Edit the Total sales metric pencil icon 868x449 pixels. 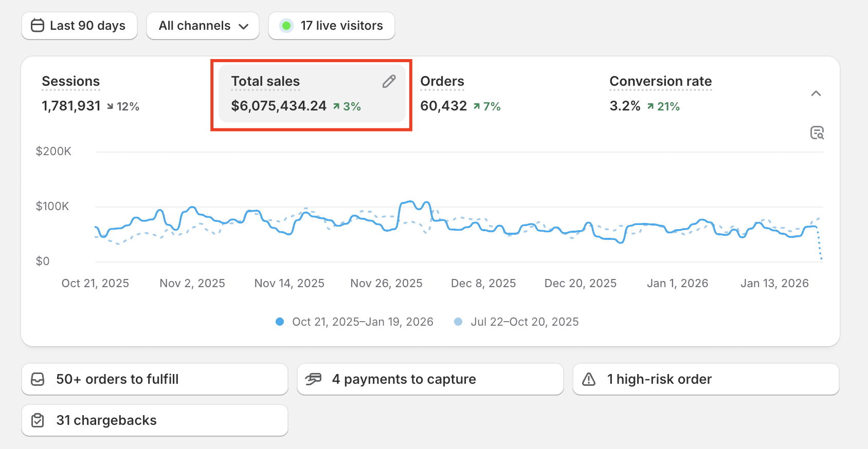(389, 81)
